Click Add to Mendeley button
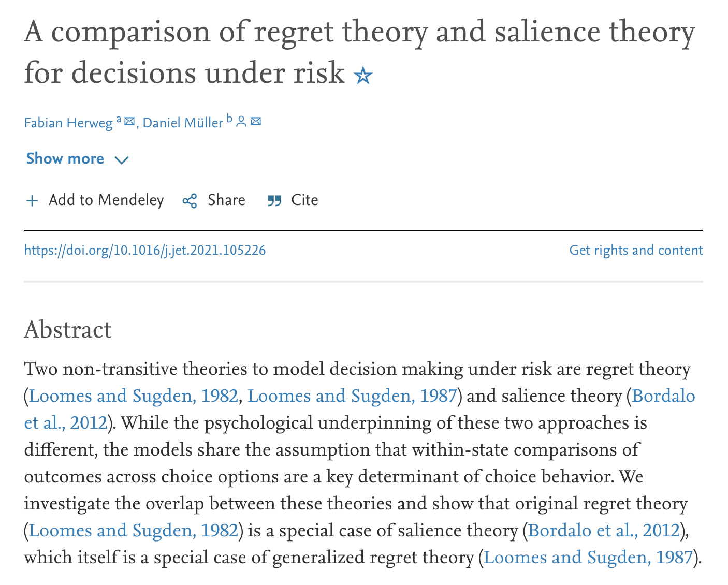Viewport: 728px width, 585px height. click(95, 200)
